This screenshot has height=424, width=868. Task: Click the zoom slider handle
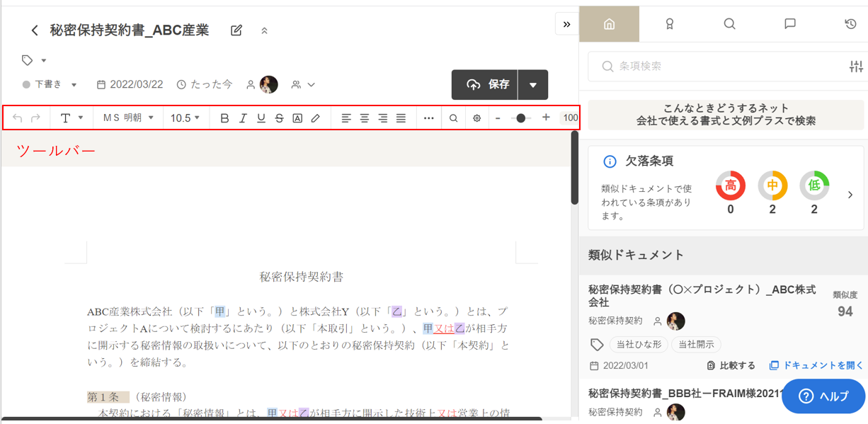click(521, 118)
